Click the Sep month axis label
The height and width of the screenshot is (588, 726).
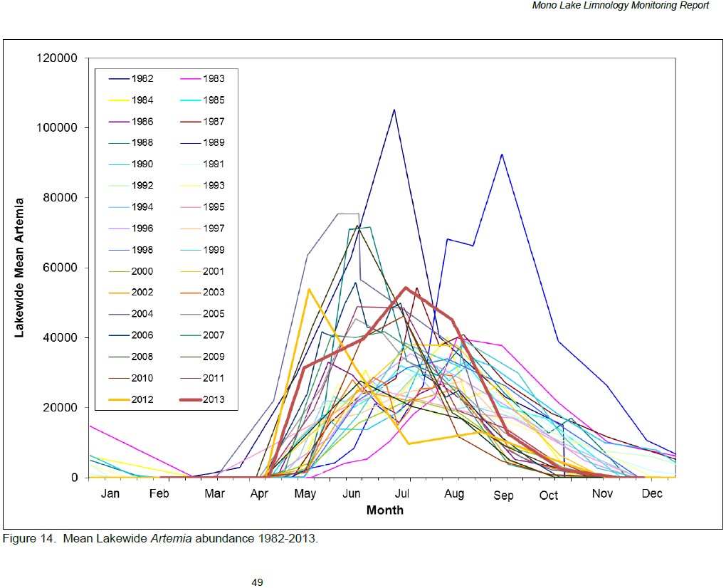click(503, 495)
